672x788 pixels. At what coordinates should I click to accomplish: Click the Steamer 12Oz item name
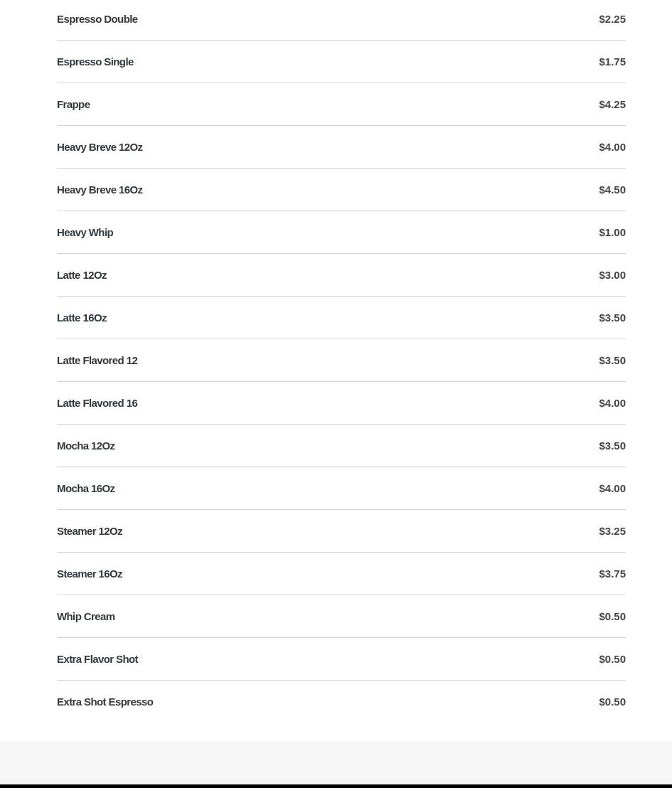pos(90,531)
